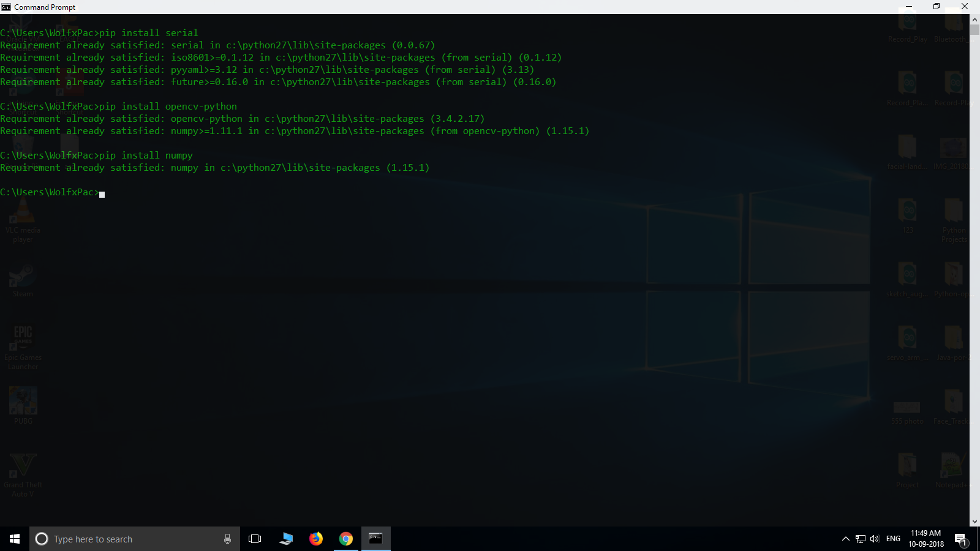Activate voice search with the microphone icon
The width and height of the screenshot is (980, 551).
227,539
